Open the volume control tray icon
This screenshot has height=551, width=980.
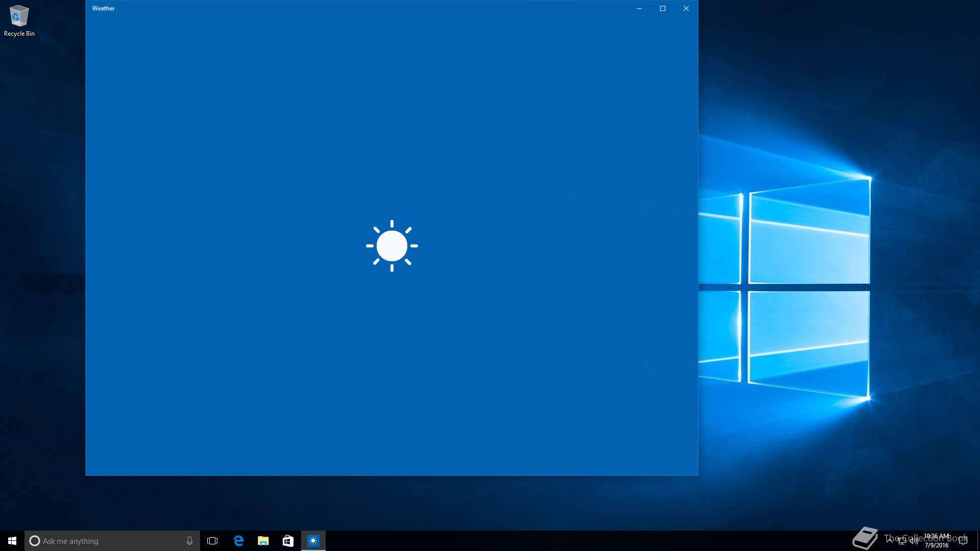pyautogui.click(x=914, y=541)
